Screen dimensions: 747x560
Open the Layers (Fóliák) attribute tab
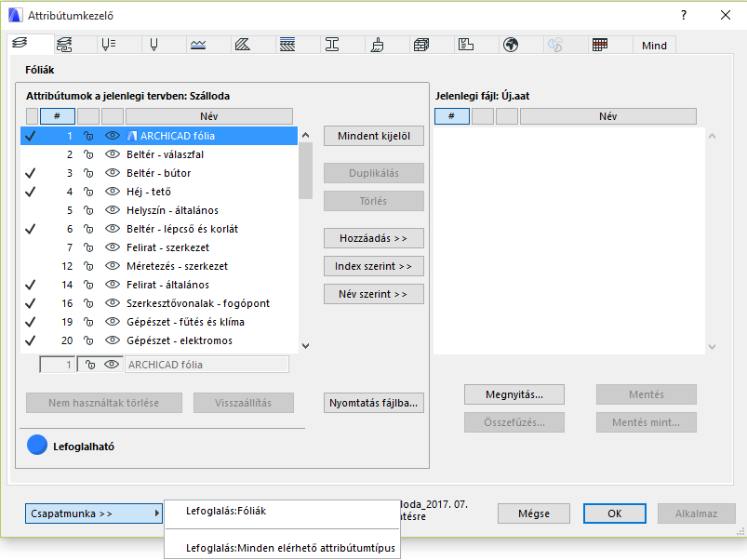(x=20, y=45)
